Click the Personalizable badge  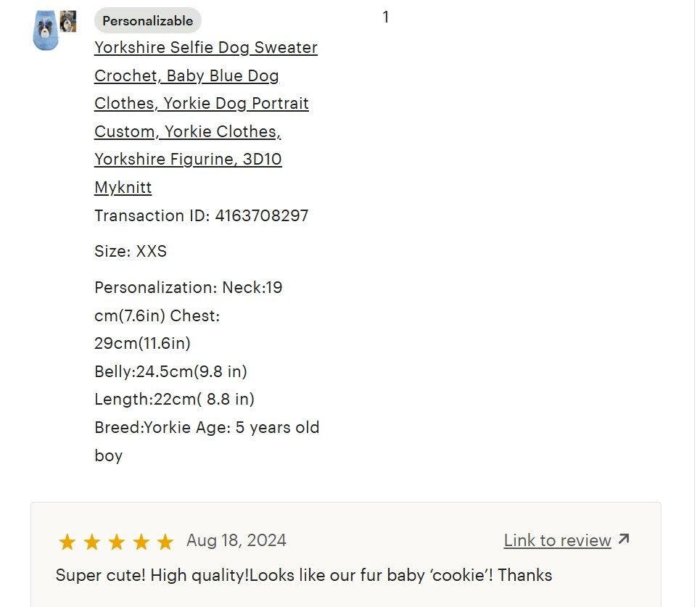tap(147, 21)
